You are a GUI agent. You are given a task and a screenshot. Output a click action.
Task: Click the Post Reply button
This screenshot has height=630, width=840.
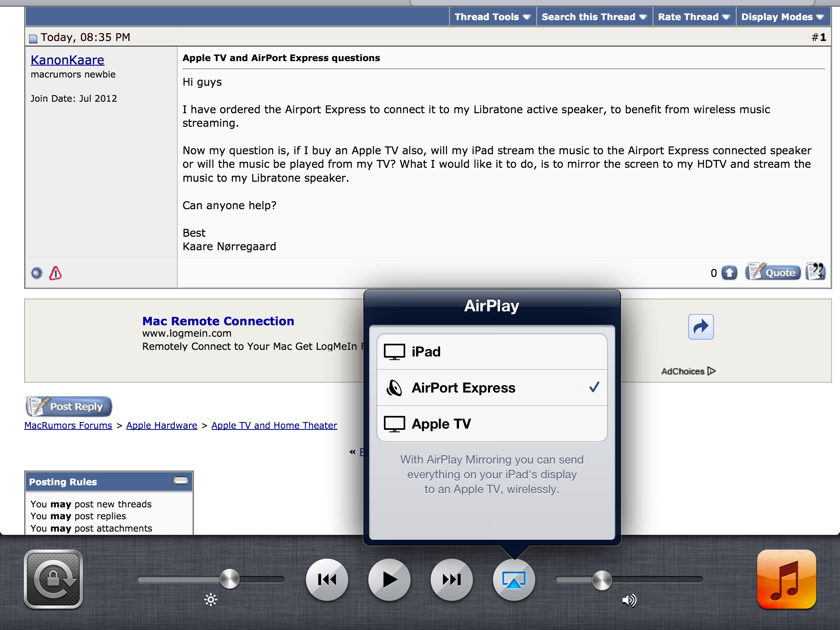[x=68, y=406]
